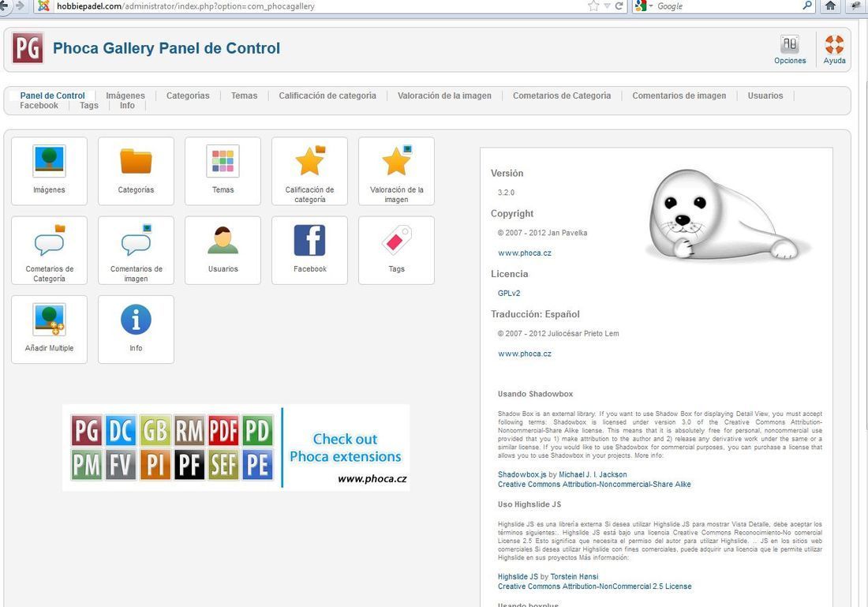Open Valoración de la imagen star icon
Image resolution: width=868 pixels, height=607 pixels.
click(x=396, y=171)
